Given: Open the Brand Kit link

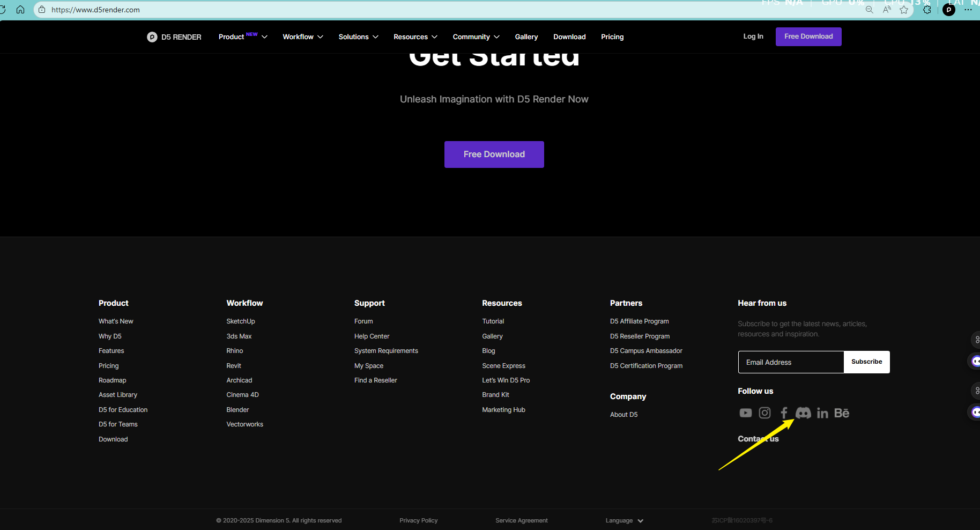Looking at the screenshot, I should point(495,395).
